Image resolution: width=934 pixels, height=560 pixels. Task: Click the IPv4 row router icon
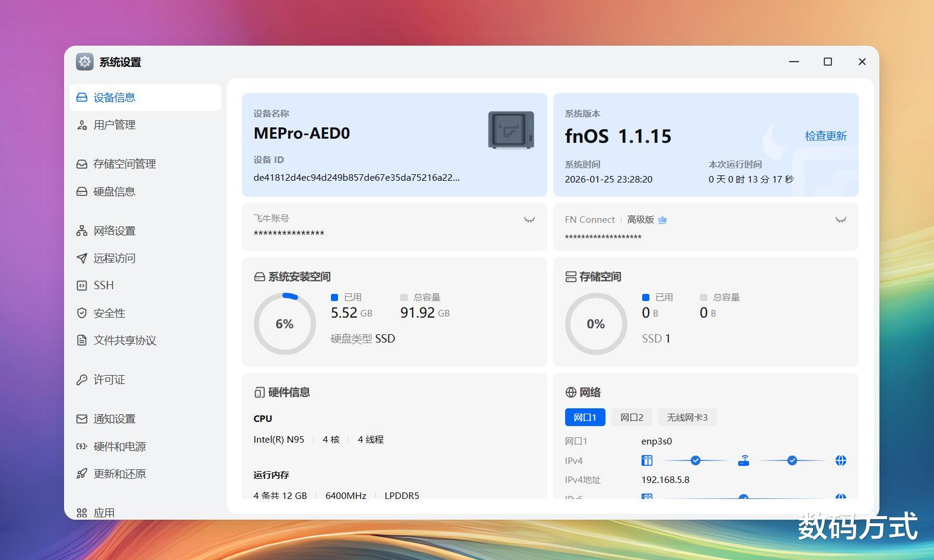[x=744, y=460]
